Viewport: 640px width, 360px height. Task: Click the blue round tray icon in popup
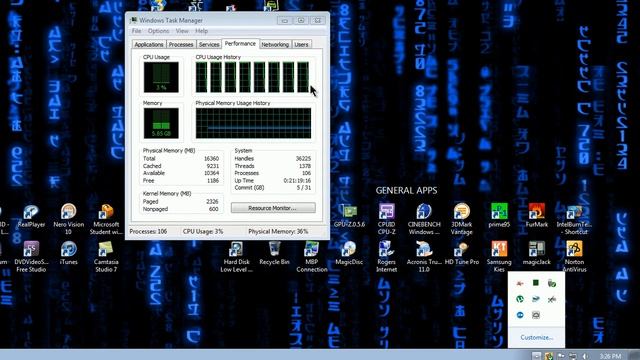tap(520, 315)
